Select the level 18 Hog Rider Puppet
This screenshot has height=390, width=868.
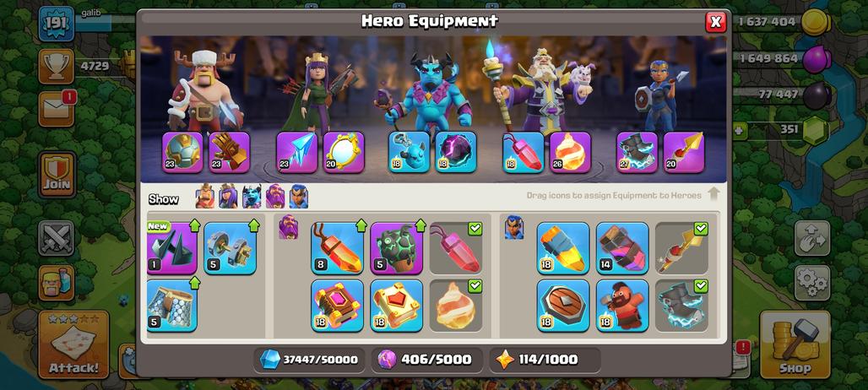(x=622, y=306)
